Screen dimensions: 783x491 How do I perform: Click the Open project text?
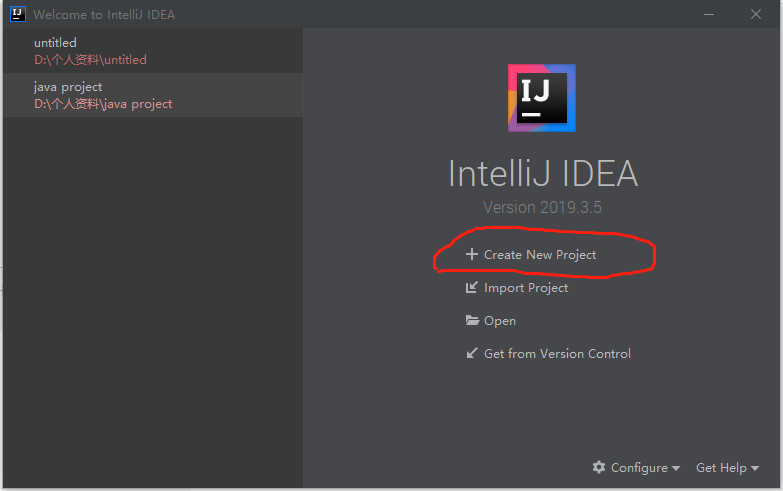click(x=500, y=321)
